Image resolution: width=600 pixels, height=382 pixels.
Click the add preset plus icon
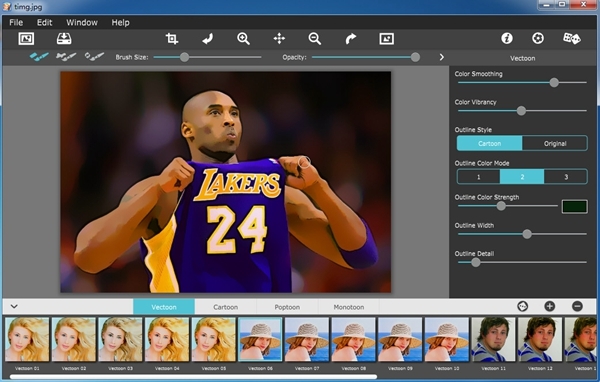(549, 306)
